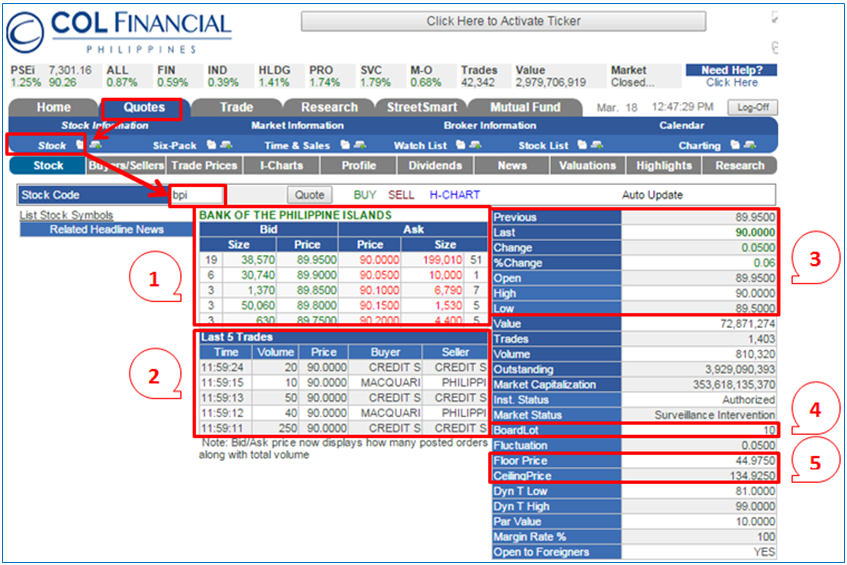847x565 pixels.
Task: Click Auto Update
Action: point(652,195)
